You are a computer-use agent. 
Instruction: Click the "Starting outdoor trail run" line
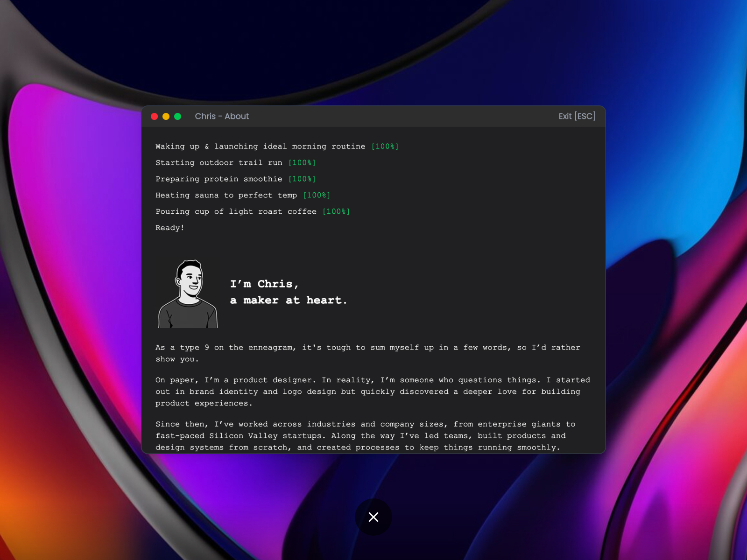click(x=218, y=163)
